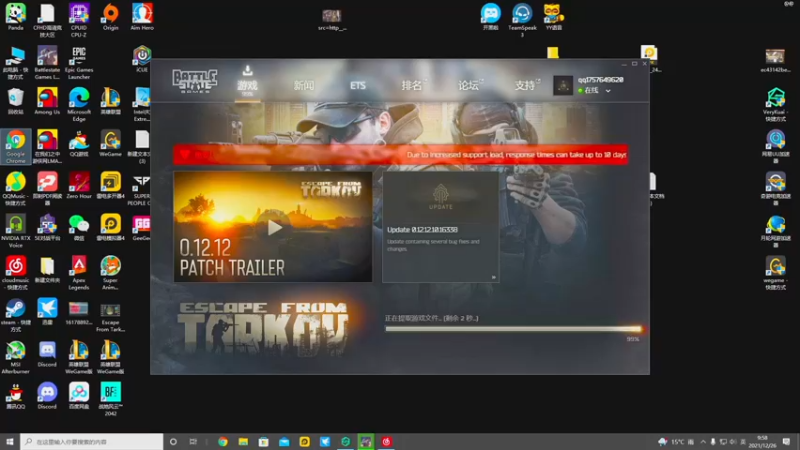The image size is (800, 450).
Task: Open VeryKuai desktop shortcut
Action: (x=775, y=104)
